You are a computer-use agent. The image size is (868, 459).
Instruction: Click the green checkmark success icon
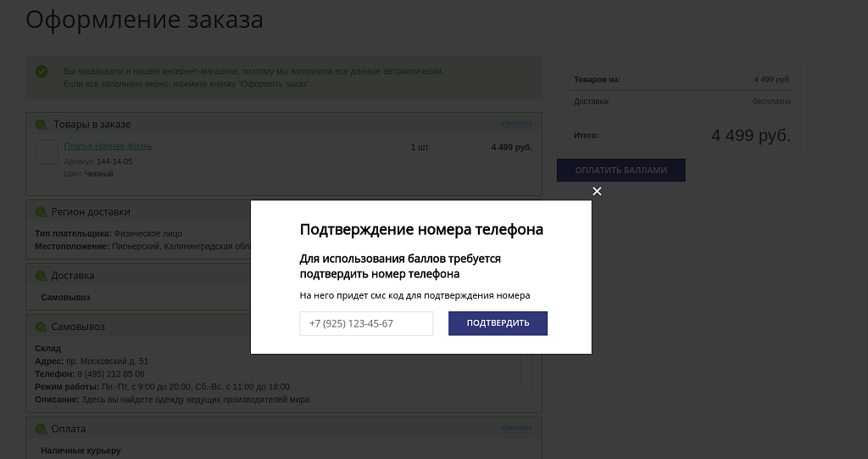tap(42, 72)
